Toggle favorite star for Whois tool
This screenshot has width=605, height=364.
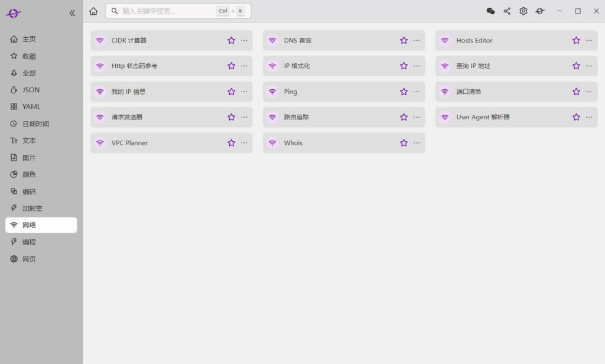pos(404,143)
